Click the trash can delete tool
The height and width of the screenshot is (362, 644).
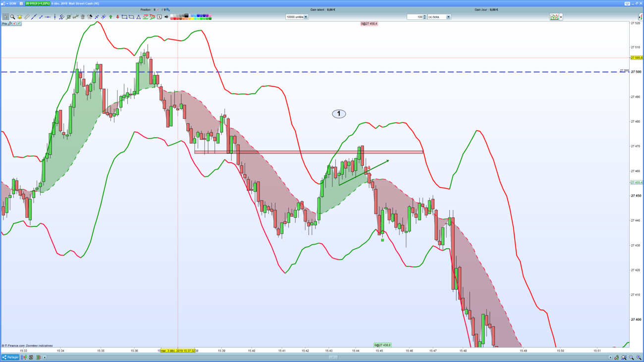tap(83, 17)
